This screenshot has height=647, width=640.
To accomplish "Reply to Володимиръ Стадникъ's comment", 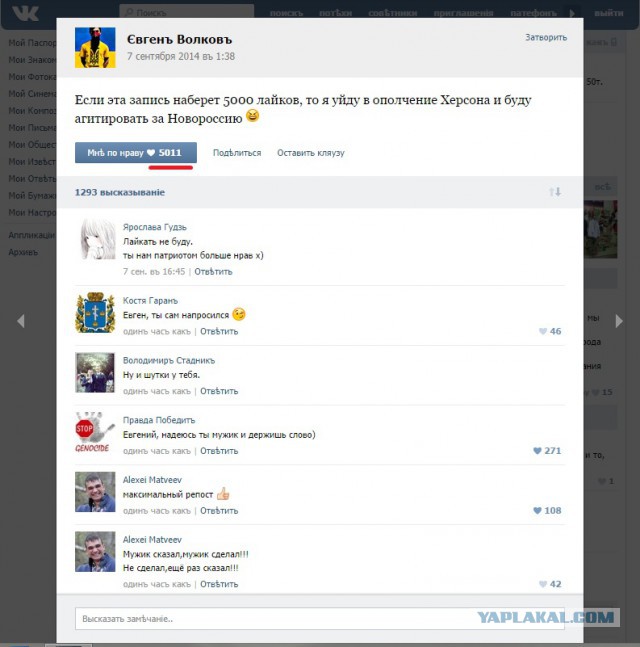I will click(x=219, y=391).
